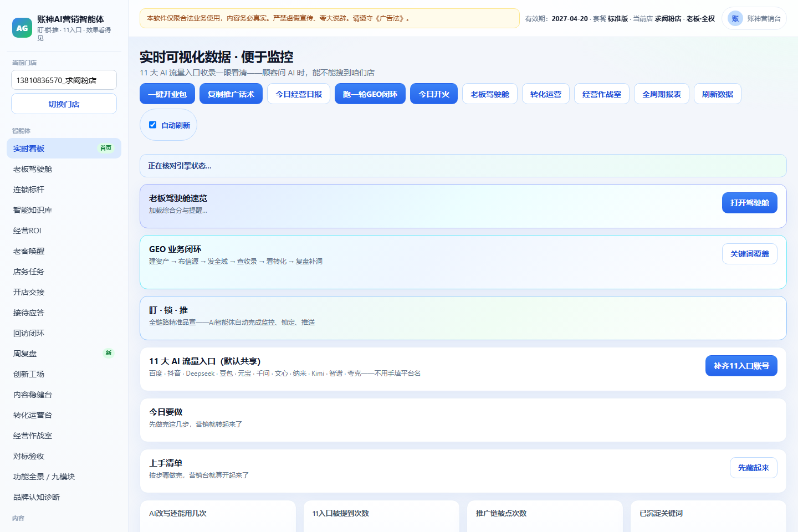Click the AI改写还能用几次 stat card title
Image resolution: width=798 pixels, height=532 pixels.
pos(178,513)
